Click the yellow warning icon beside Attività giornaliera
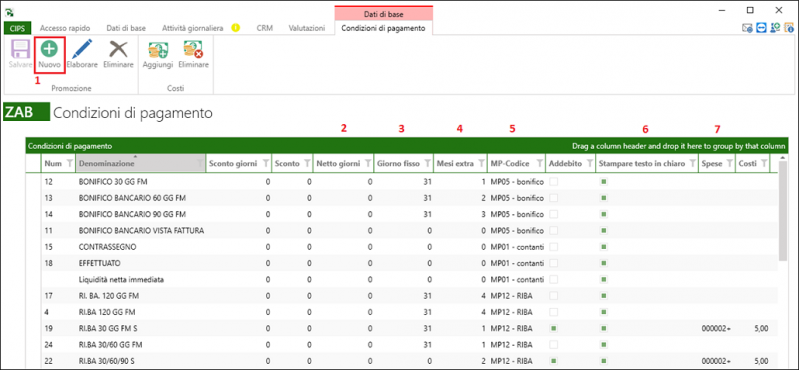Image resolution: width=799 pixels, height=370 pixels. click(x=235, y=28)
